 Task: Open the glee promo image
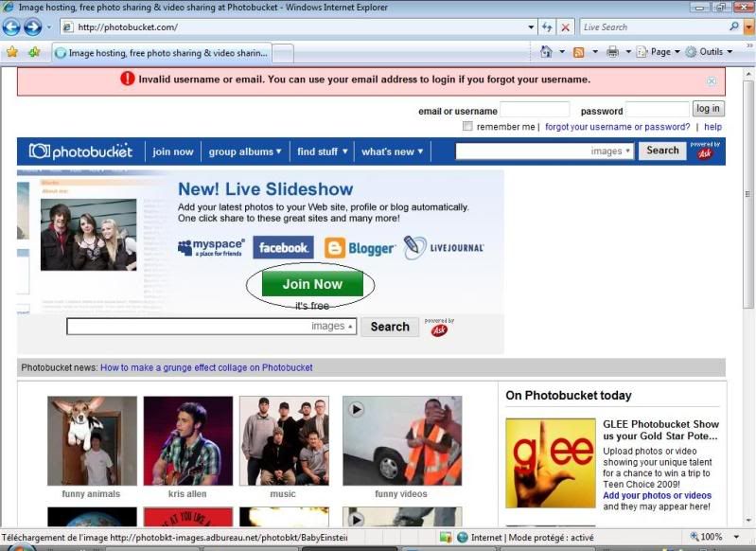point(551,463)
